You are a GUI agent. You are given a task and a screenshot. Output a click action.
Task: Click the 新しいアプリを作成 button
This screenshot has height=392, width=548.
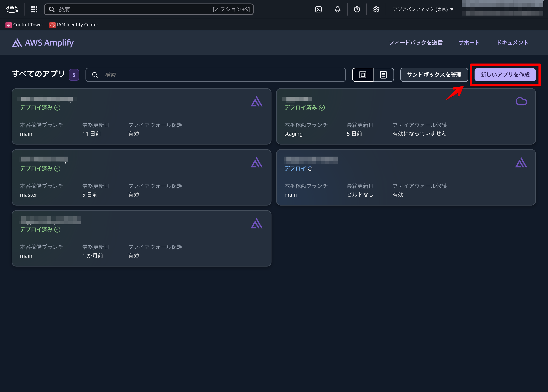click(x=505, y=75)
